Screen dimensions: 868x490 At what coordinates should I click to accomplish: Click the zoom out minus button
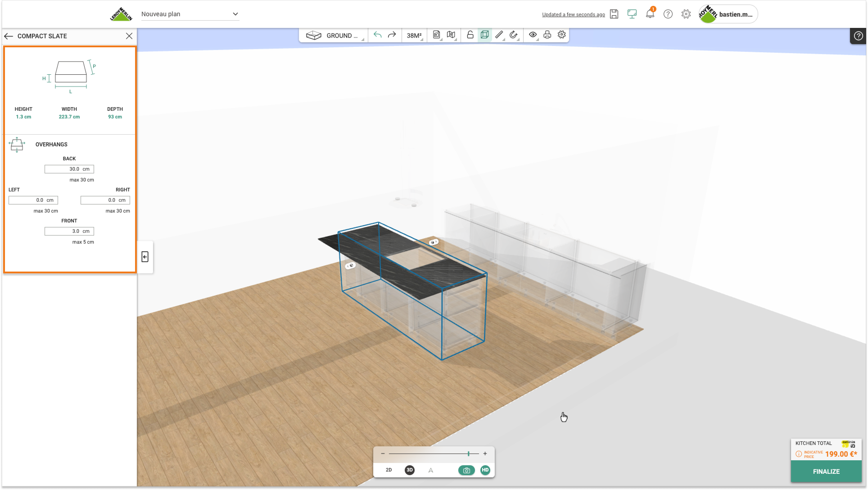click(x=383, y=454)
